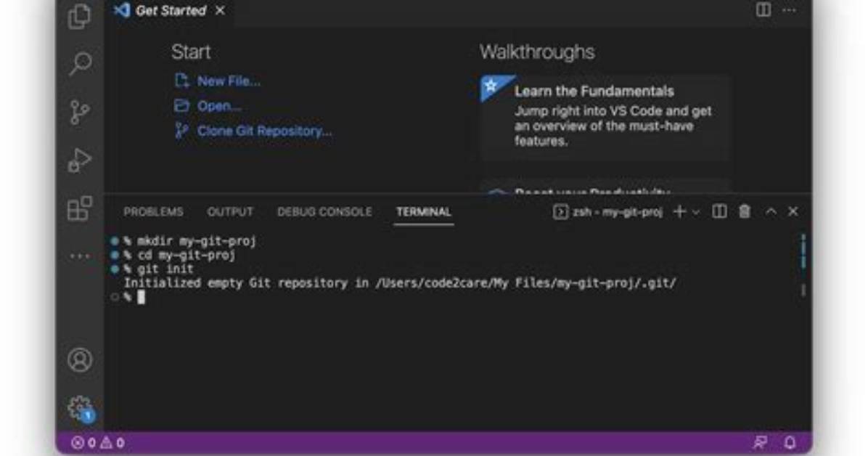Open Learn the Fundamentals walkthrough
The width and height of the screenshot is (868, 456).
coord(605,117)
